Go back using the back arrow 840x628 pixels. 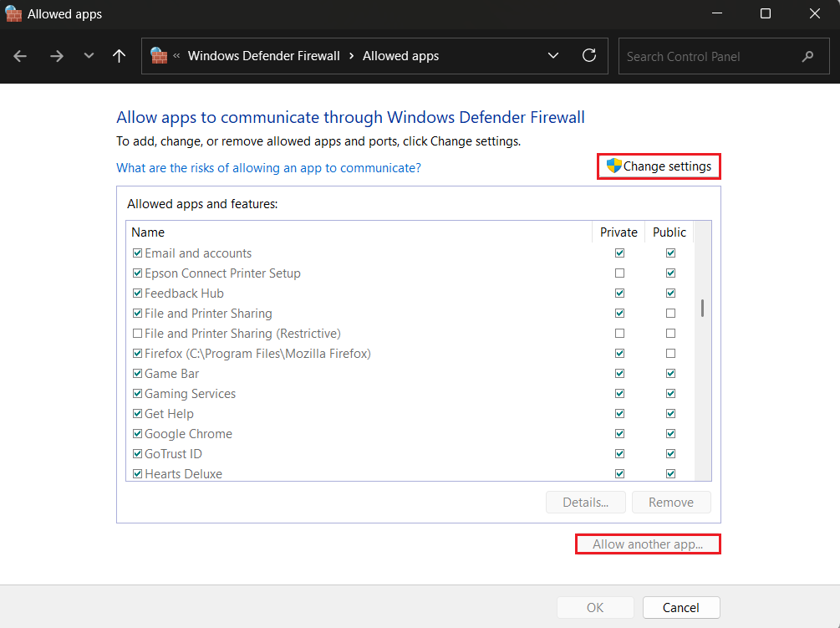tap(21, 56)
